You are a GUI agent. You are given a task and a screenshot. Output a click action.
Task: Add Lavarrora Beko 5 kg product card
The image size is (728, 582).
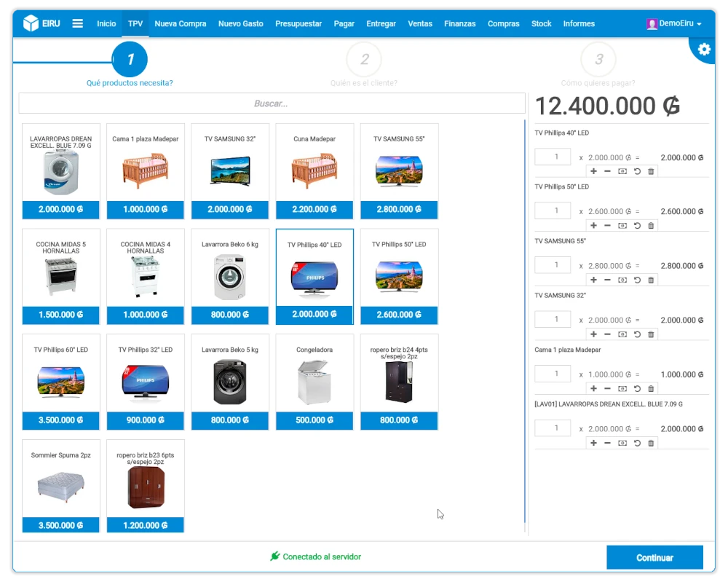230,382
